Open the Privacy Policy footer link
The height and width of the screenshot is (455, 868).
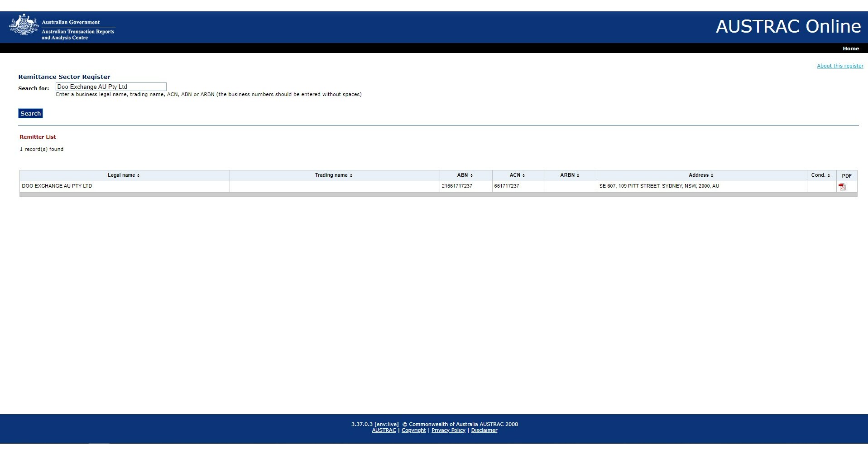pyautogui.click(x=448, y=430)
